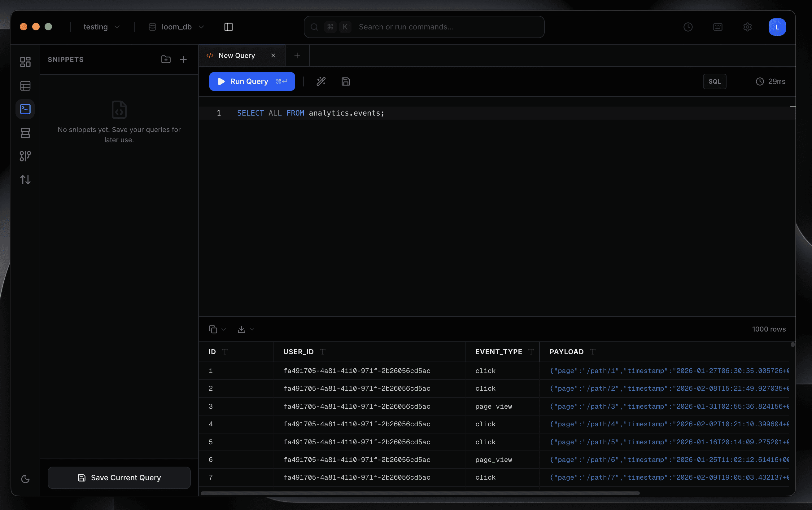This screenshot has width=812, height=510.
Task: Click the search or run commands field
Action: [x=423, y=27]
